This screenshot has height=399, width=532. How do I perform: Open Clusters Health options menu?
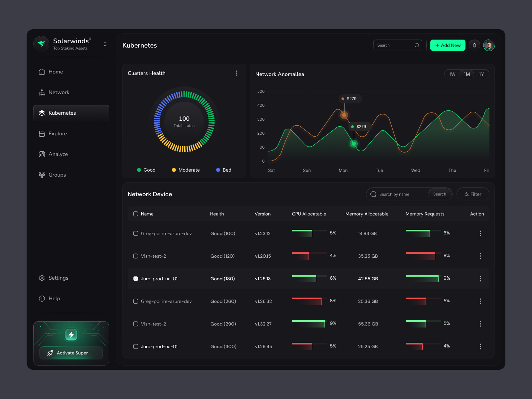237,73
